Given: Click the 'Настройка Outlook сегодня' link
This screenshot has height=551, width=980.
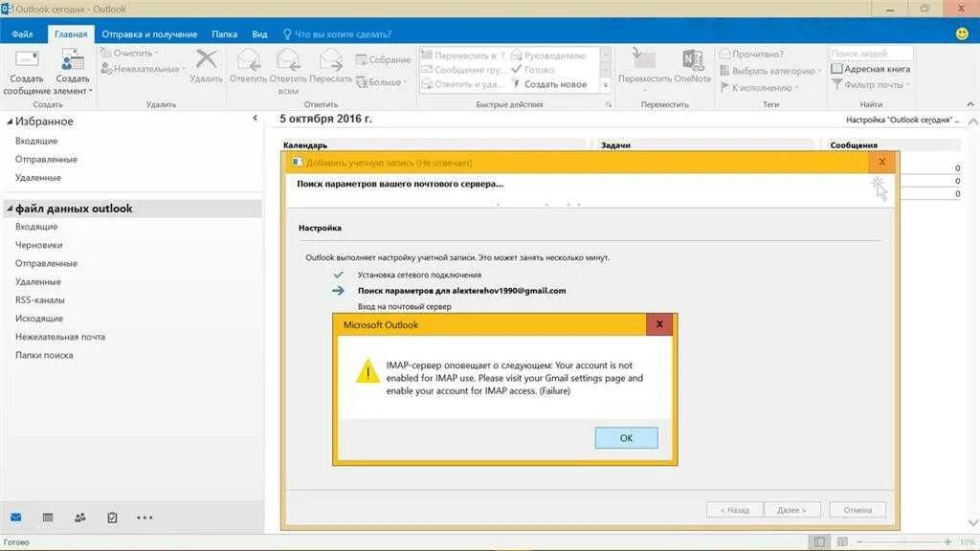Looking at the screenshot, I should click(x=902, y=120).
